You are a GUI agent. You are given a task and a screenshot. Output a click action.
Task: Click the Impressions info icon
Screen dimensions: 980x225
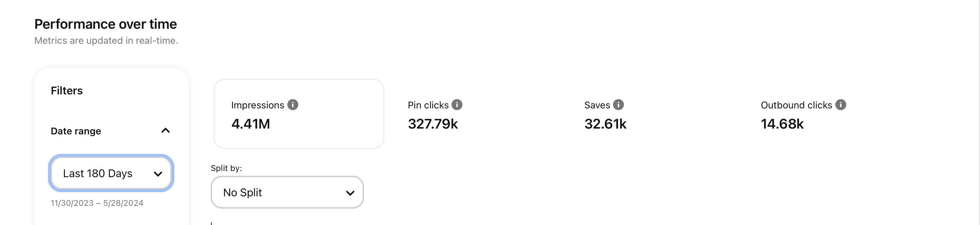[292, 105]
